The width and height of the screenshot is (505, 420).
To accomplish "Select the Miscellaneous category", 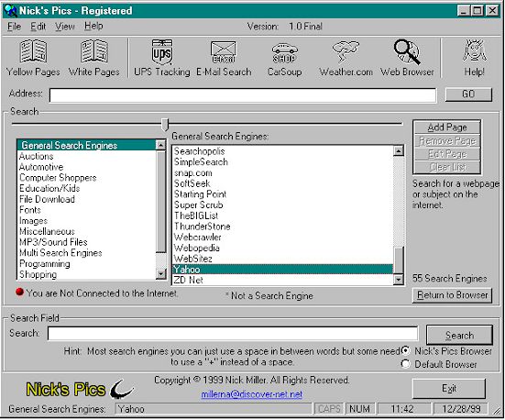I will point(86,231).
